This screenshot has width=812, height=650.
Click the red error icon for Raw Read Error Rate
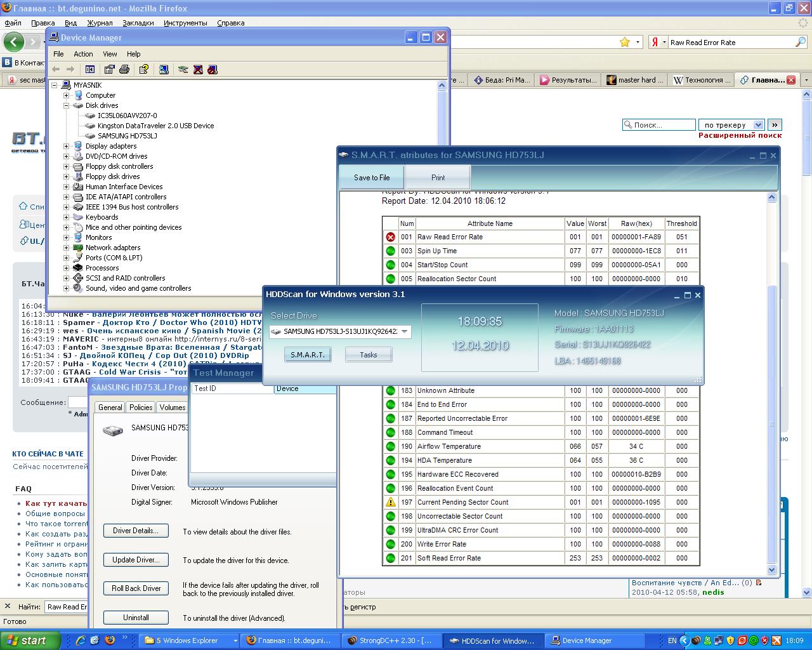coord(390,237)
